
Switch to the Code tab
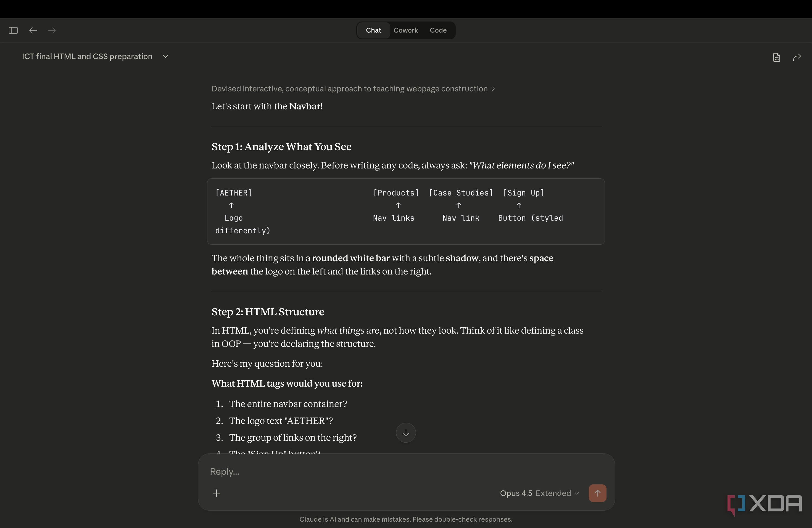[x=438, y=30]
